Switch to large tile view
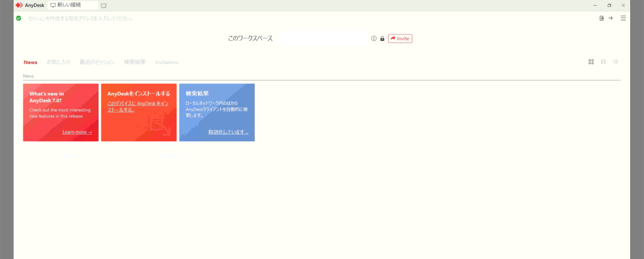Viewport: 644px width, 259px height. coord(591,62)
